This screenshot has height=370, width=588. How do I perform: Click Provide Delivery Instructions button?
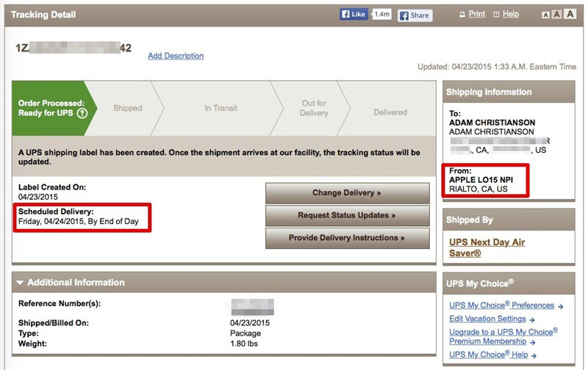coord(347,239)
